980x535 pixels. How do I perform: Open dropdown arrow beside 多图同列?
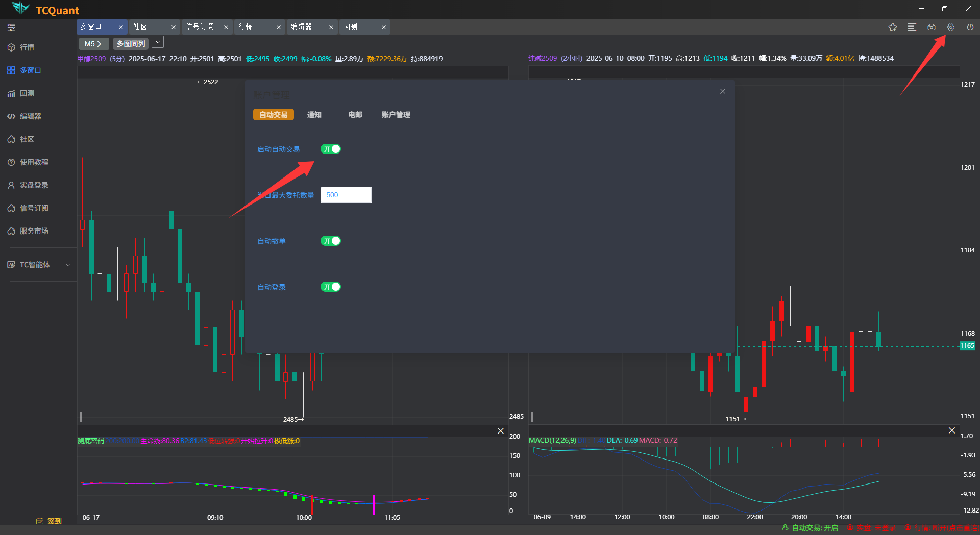(158, 42)
